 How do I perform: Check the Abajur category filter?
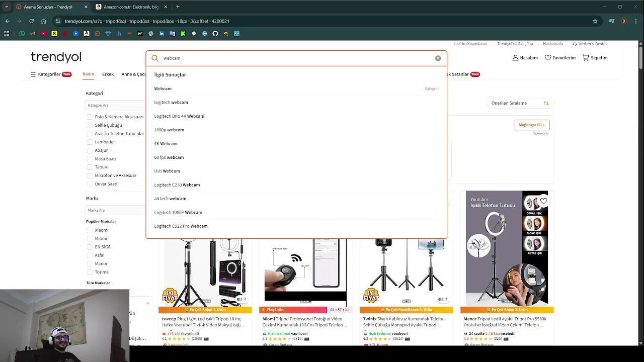pos(90,150)
